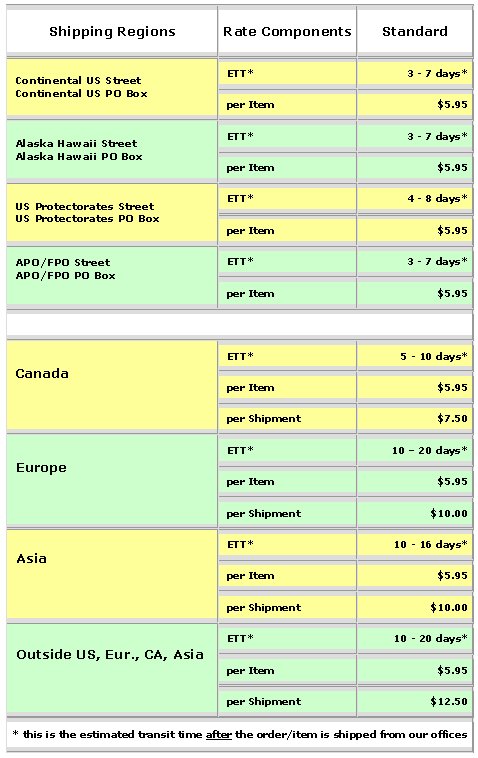Click Europe's $10.00 per Shipment rate

(x=449, y=513)
